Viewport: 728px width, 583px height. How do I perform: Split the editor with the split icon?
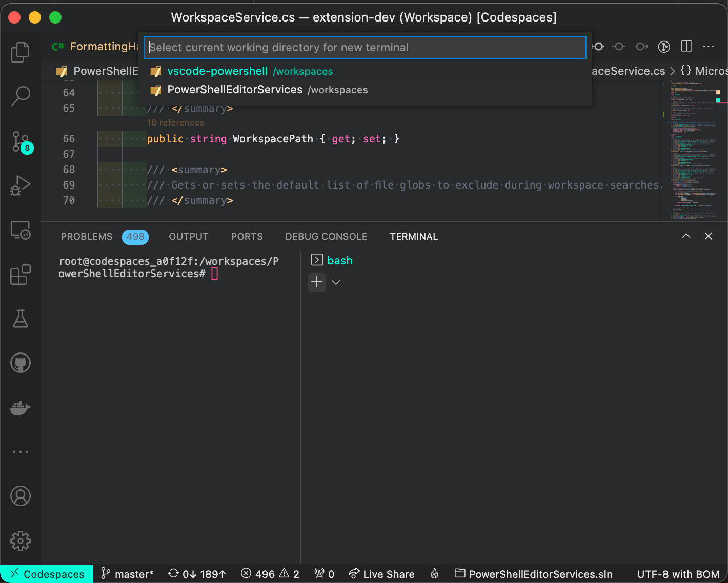point(686,46)
